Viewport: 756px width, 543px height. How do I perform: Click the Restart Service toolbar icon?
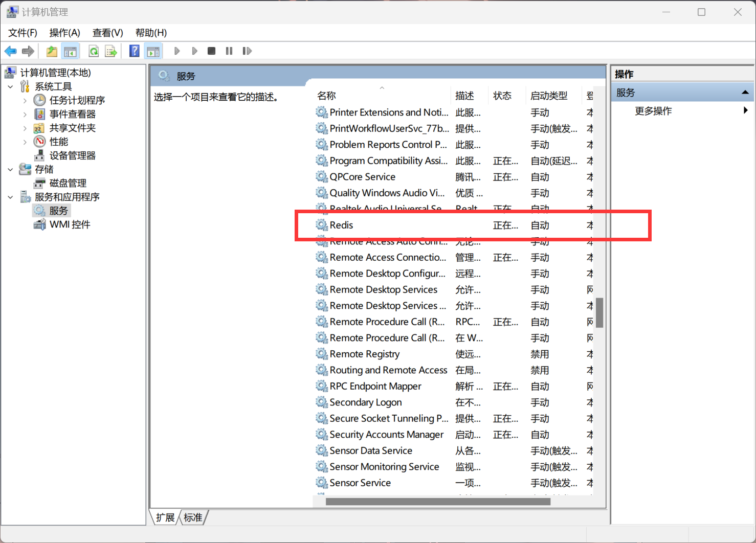247,51
